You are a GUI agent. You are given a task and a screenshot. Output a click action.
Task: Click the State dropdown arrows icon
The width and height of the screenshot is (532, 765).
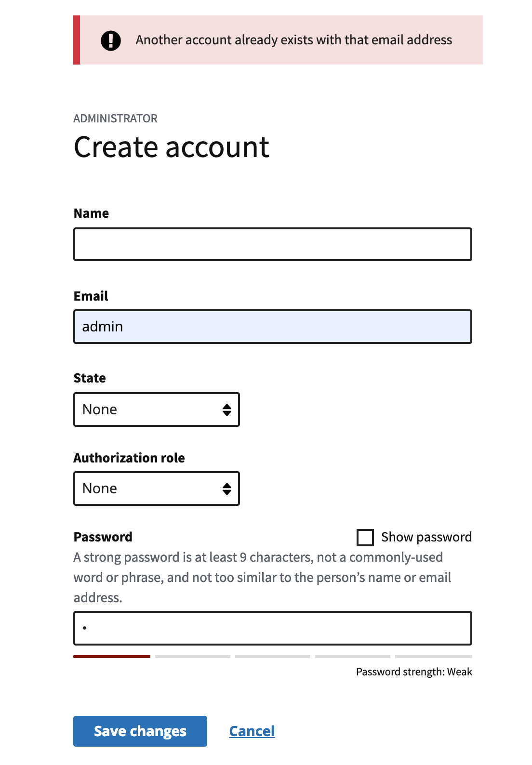(227, 409)
